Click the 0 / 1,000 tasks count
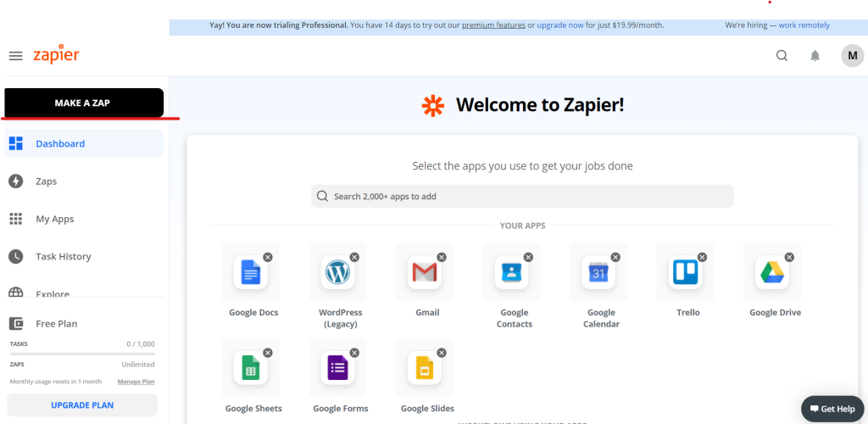Viewport: 868px width, 424px height. [x=141, y=343]
